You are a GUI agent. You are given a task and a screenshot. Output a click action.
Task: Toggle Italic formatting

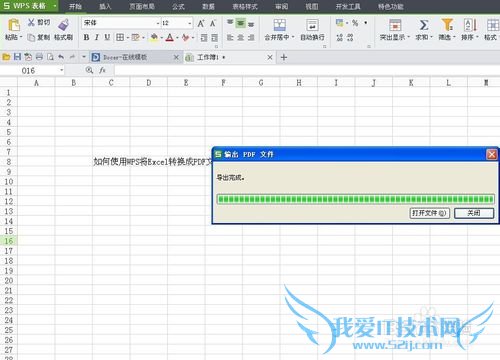pos(97,37)
